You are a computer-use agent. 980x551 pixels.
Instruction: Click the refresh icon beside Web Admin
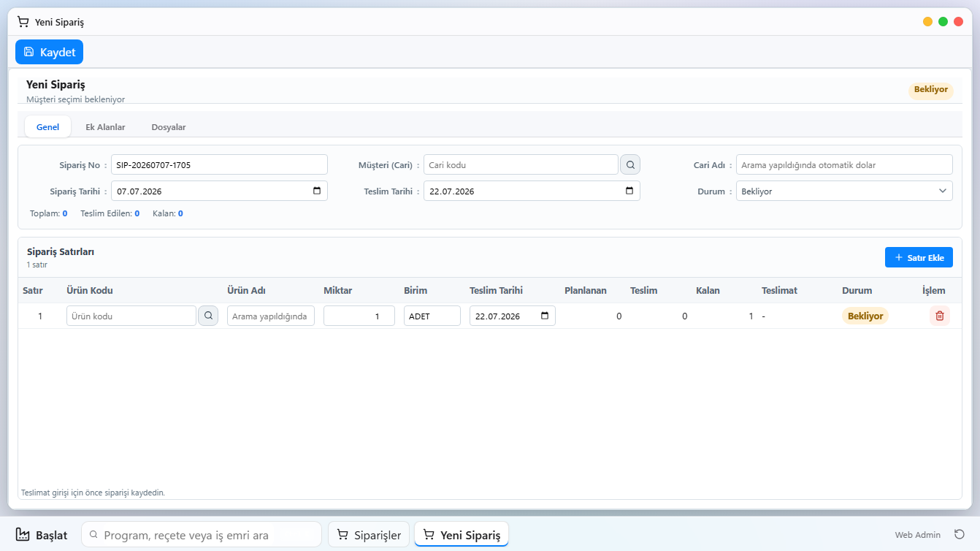coord(960,534)
